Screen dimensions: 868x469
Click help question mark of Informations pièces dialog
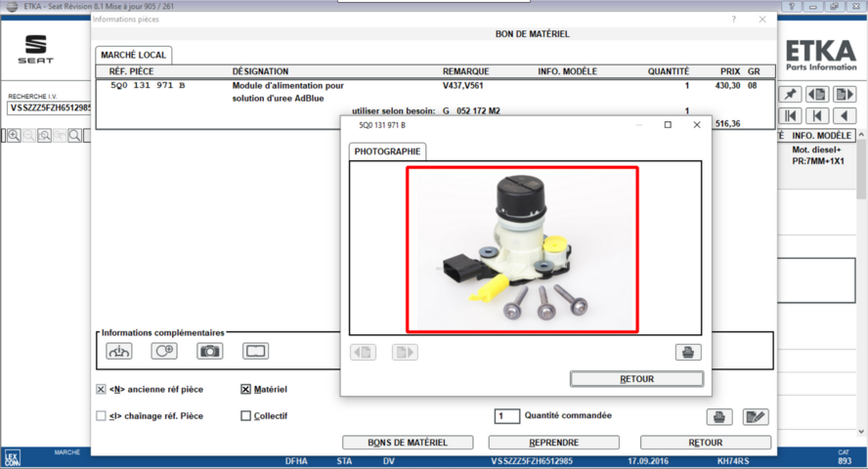(x=733, y=20)
